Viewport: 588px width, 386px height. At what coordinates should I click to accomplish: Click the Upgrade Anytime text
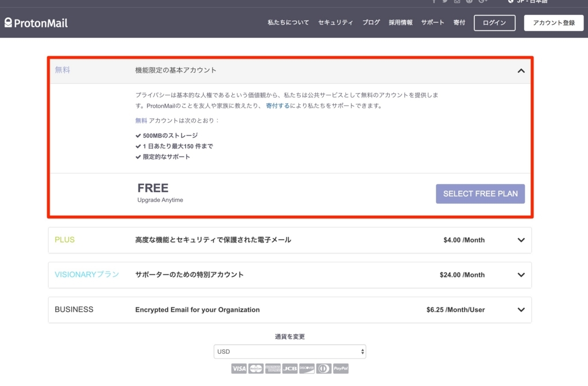pos(160,200)
